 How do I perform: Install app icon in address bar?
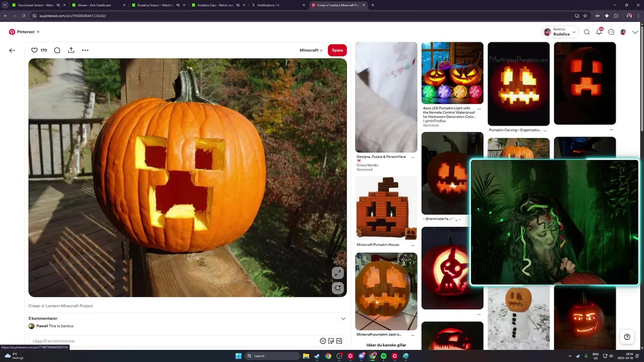[x=577, y=16]
